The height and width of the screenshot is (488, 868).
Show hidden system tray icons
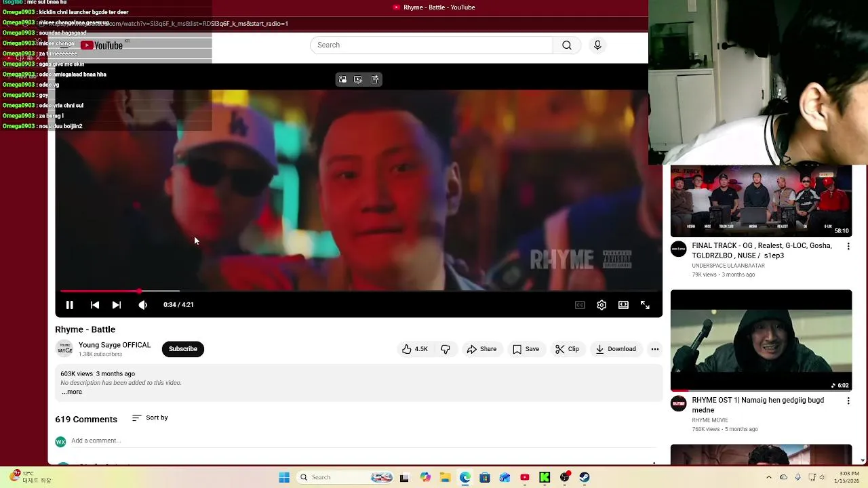tap(769, 477)
